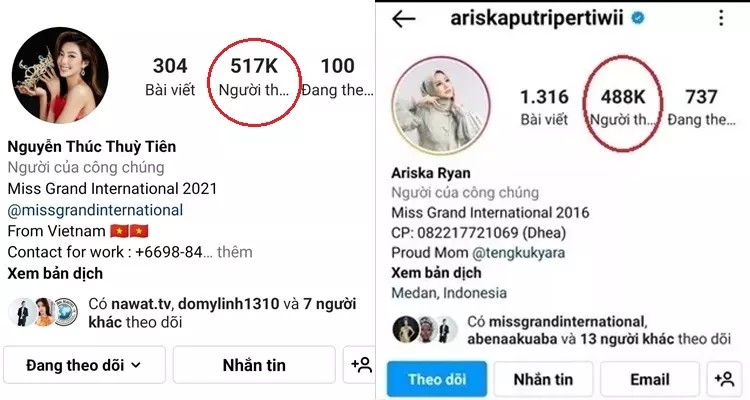Open Thuỳ Tiên's profile picture
The width and height of the screenshot is (750, 400).
(60, 76)
